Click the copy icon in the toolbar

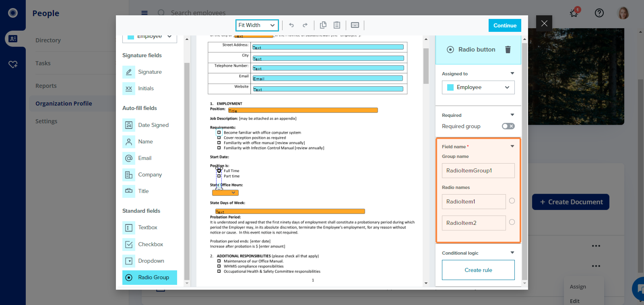point(323,25)
